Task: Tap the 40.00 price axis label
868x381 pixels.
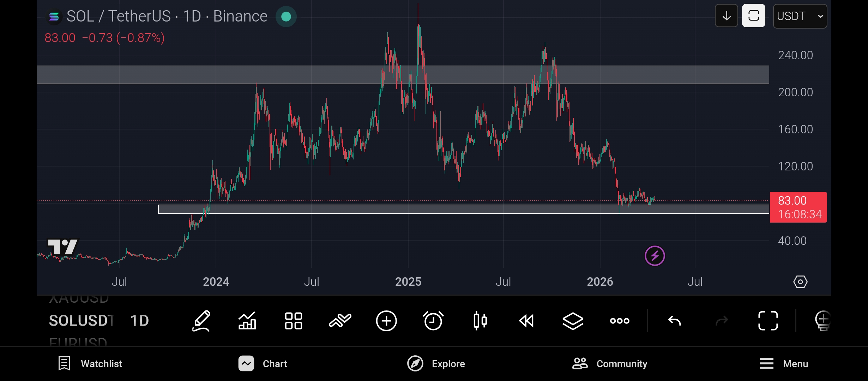Action: pos(792,241)
